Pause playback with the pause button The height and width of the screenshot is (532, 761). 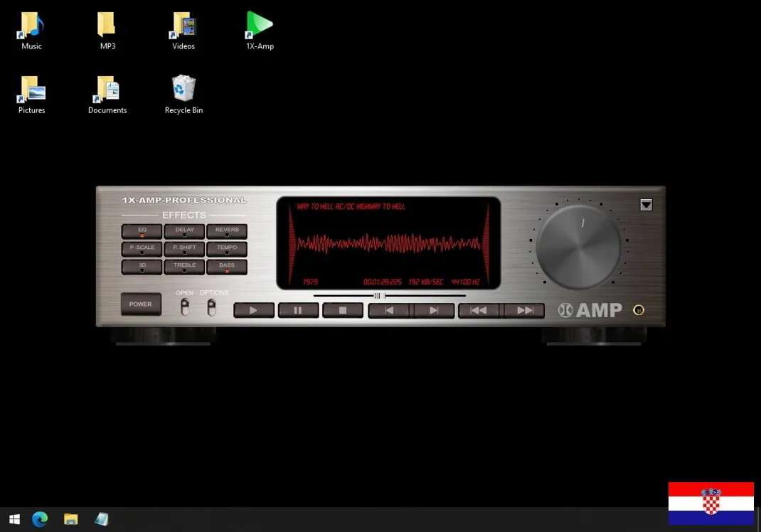(x=298, y=310)
